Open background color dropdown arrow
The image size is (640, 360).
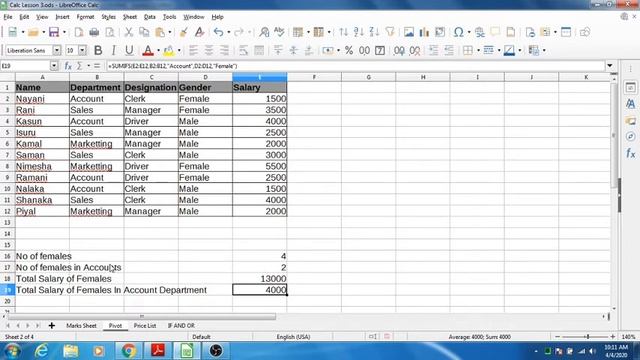coord(179,50)
